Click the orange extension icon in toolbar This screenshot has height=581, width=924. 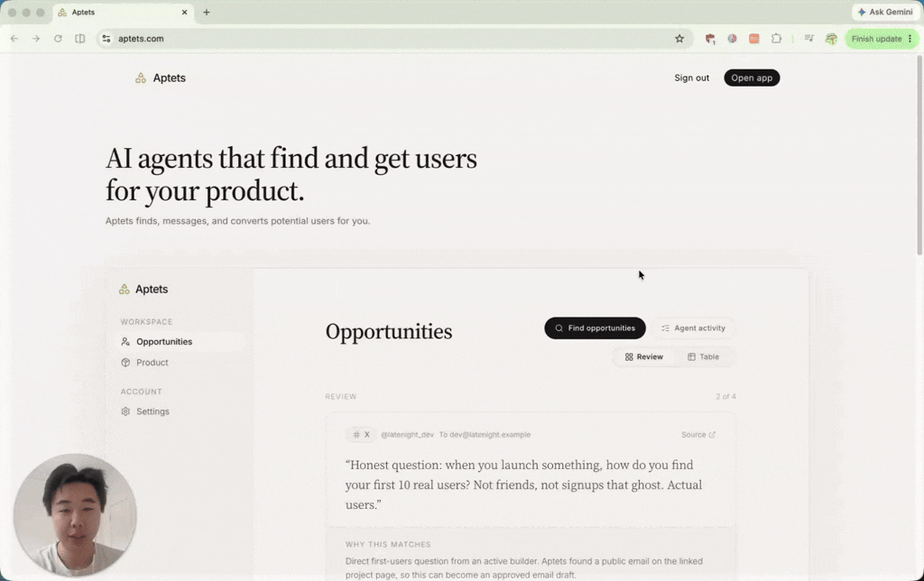753,38
